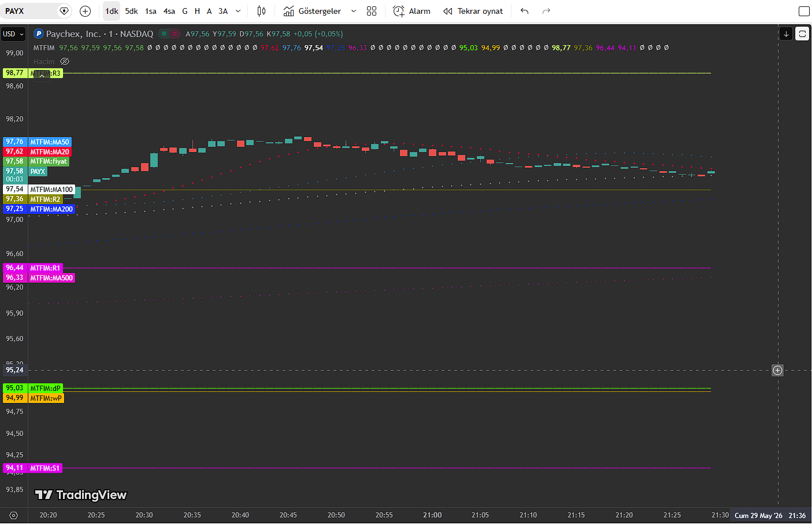Select the 1dk timeframe

tap(112, 11)
